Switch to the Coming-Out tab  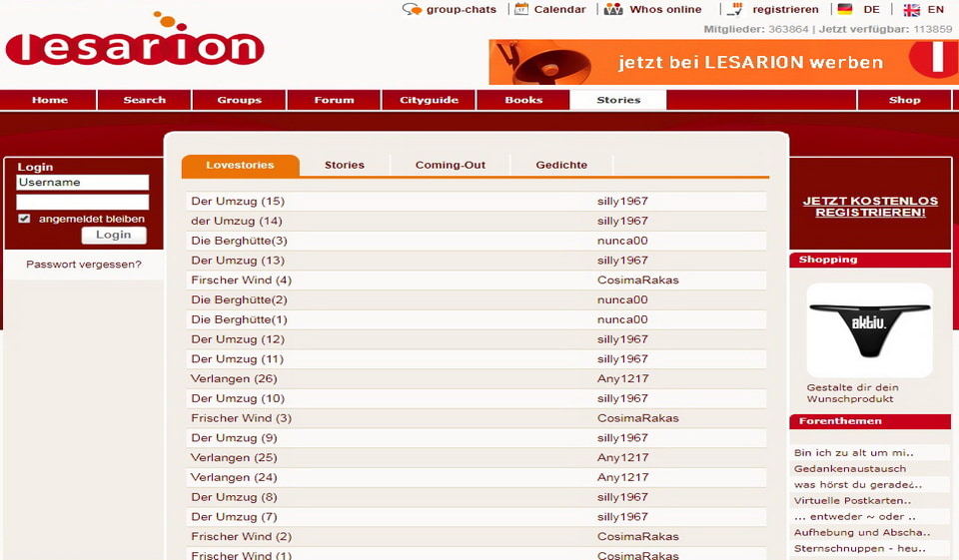pos(450,165)
